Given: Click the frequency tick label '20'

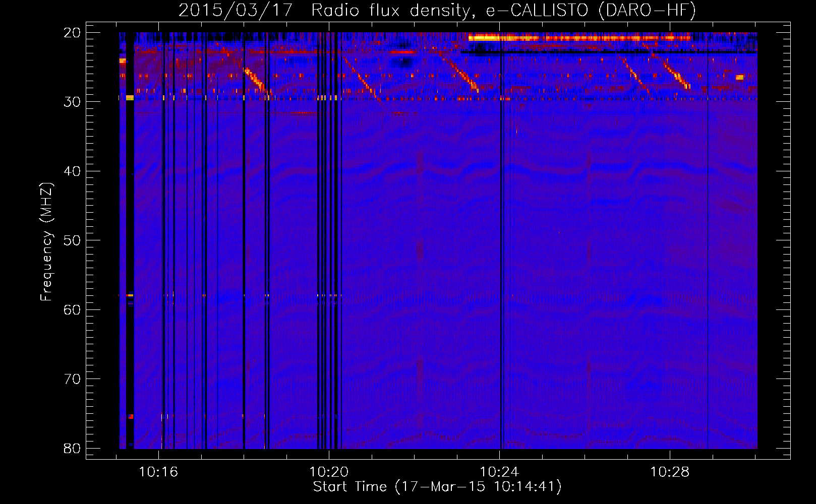Looking at the screenshot, I should click(x=72, y=33).
